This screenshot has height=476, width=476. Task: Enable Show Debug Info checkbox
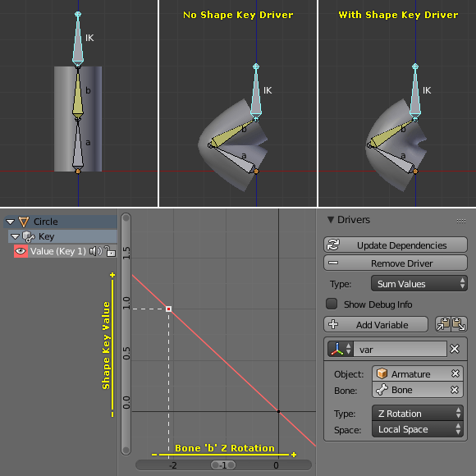[x=332, y=304]
